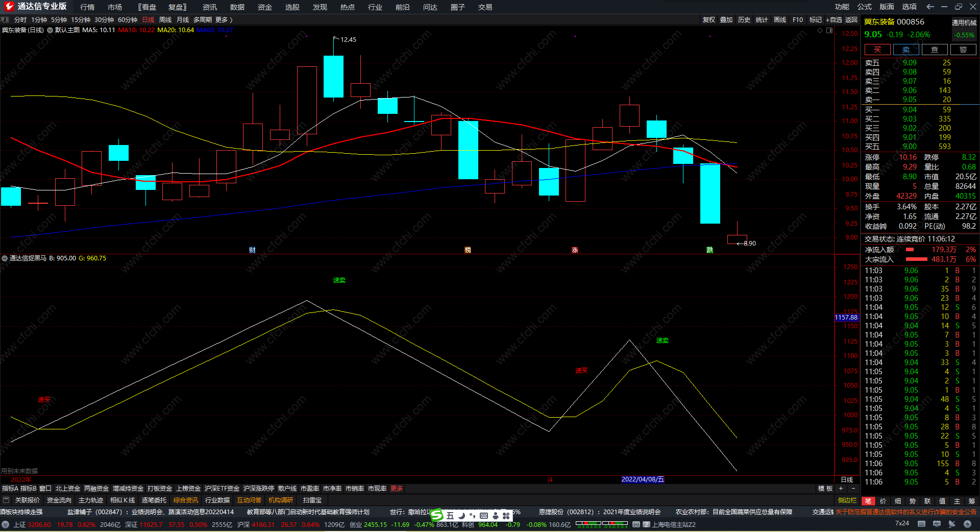This screenshot has height=532, width=980.
Task: Click the keyboard icon on the input method bar
Action: [x=484, y=516]
